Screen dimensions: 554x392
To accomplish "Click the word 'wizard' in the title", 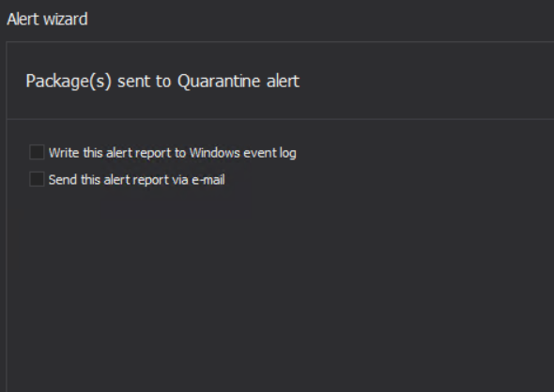I will 64,19.
